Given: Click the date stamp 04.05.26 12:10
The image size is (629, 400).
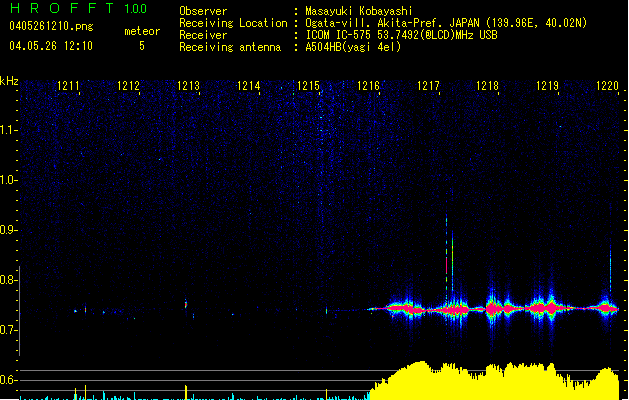Looking at the screenshot, I should coord(51,46).
